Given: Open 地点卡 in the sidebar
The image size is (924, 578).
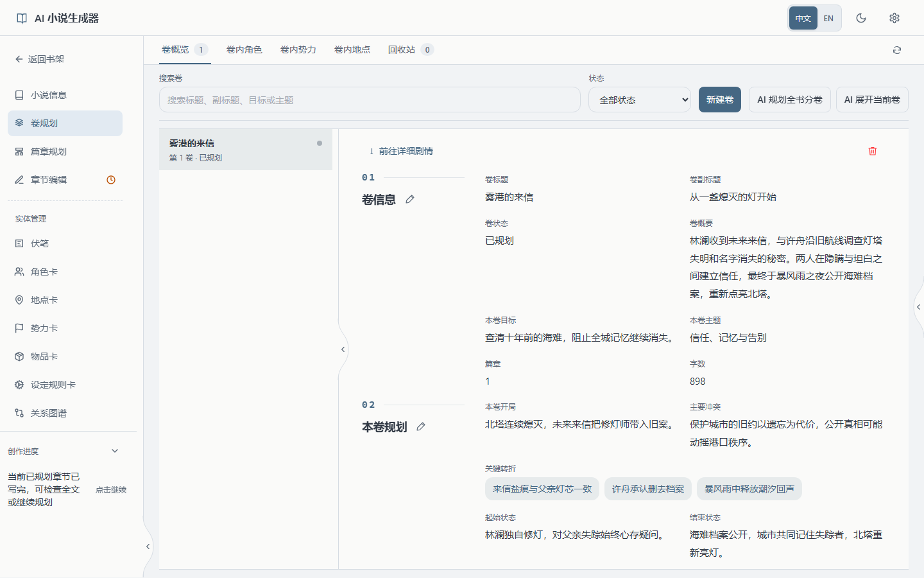Looking at the screenshot, I should click(x=65, y=300).
